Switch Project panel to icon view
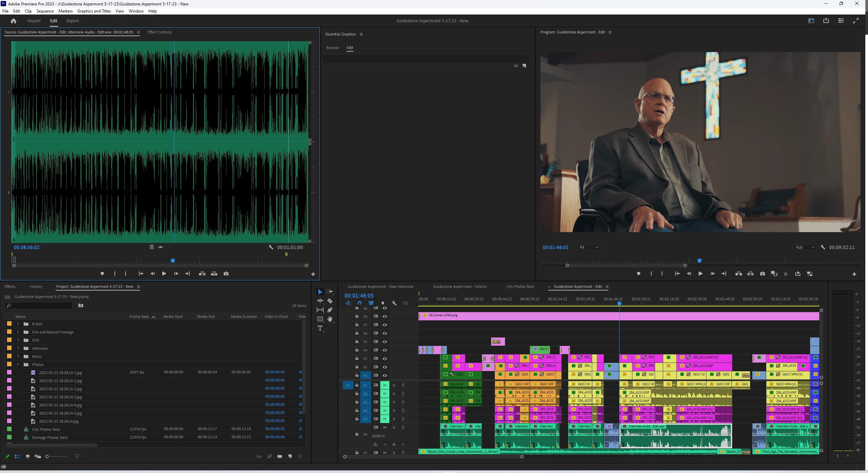Image resolution: width=868 pixels, height=473 pixels. (x=28, y=456)
